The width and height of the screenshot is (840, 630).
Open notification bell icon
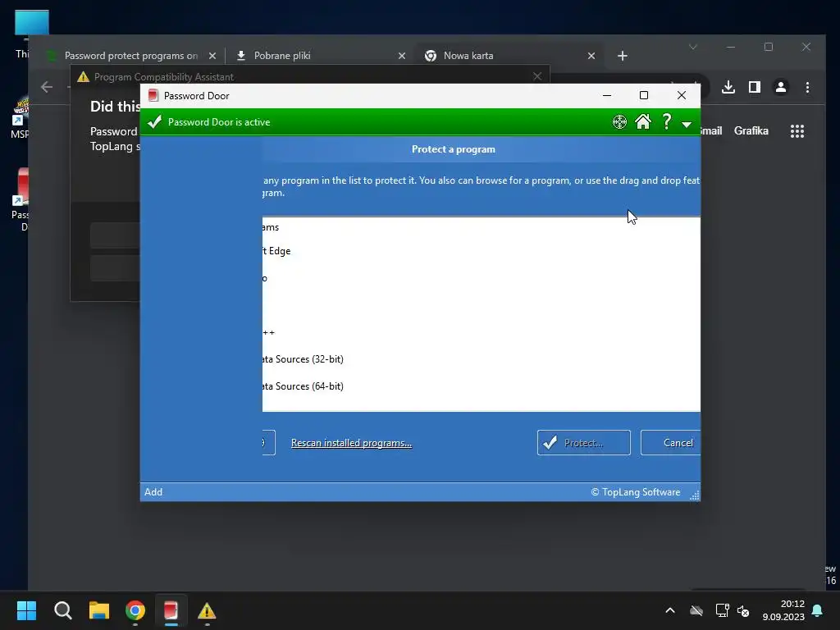pos(818,610)
